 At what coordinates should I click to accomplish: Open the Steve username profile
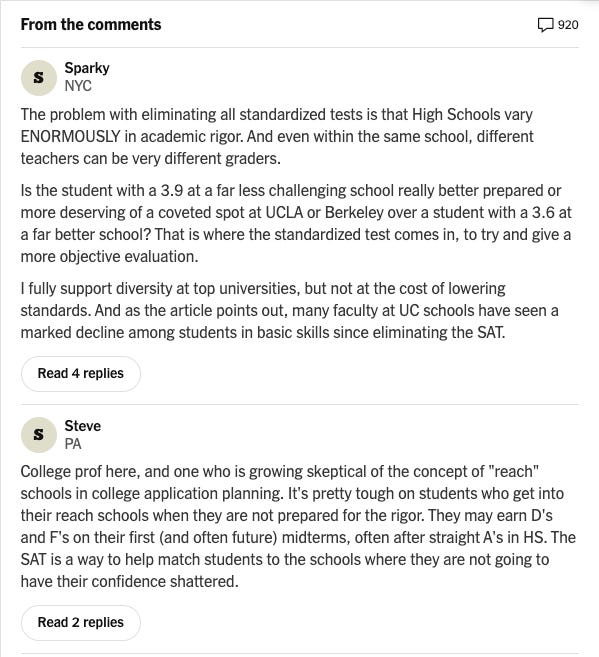click(83, 426)
